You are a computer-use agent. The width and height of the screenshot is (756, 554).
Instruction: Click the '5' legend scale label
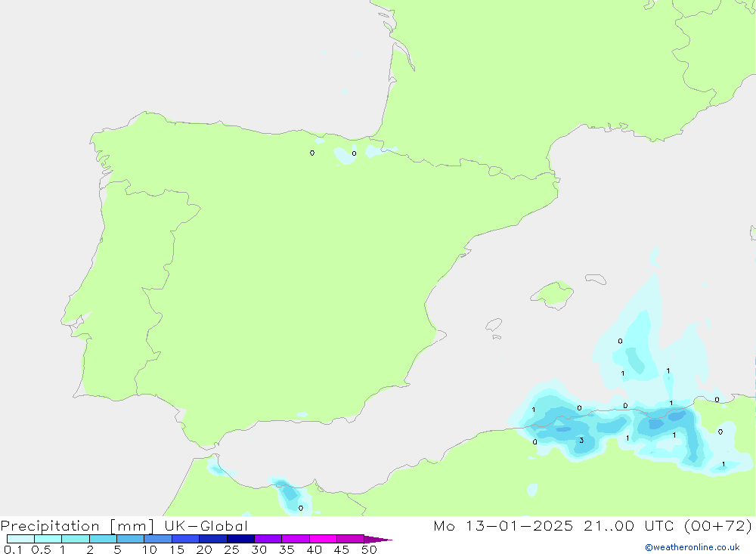coord(117,549)
